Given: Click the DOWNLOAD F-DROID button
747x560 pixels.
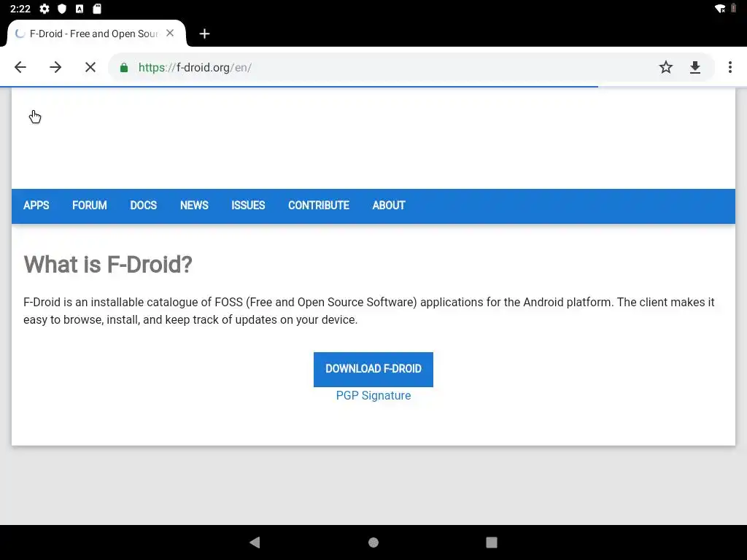Looking at the screenshot, I should tap(373, 369).
